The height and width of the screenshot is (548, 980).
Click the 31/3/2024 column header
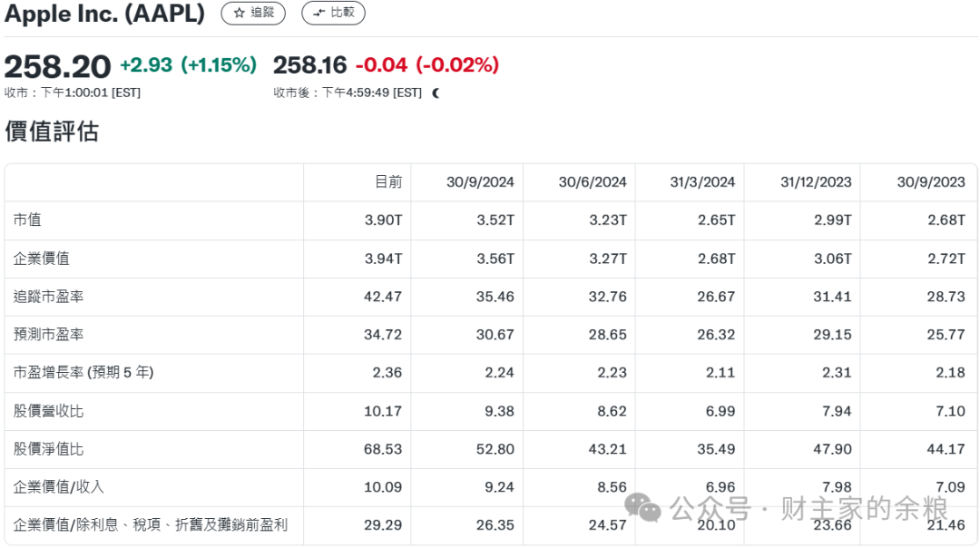pos(702,181)
